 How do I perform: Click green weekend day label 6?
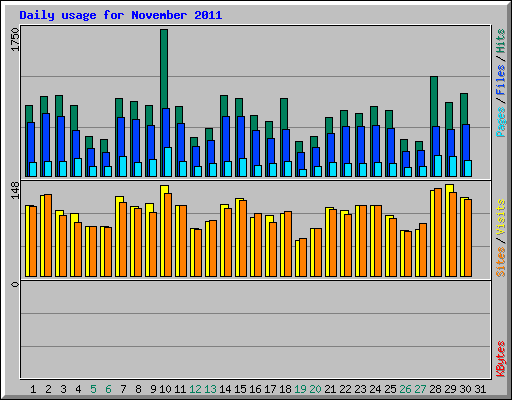point(108,389)
